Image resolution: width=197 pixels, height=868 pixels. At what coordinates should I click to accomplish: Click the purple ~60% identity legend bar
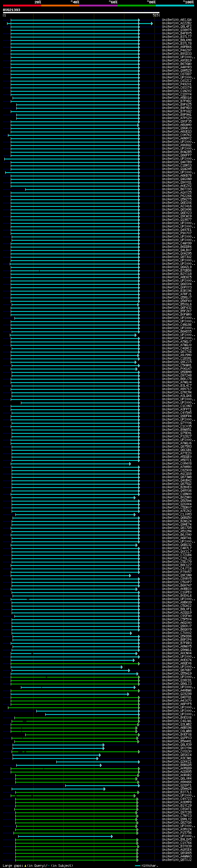click(99, 6)
